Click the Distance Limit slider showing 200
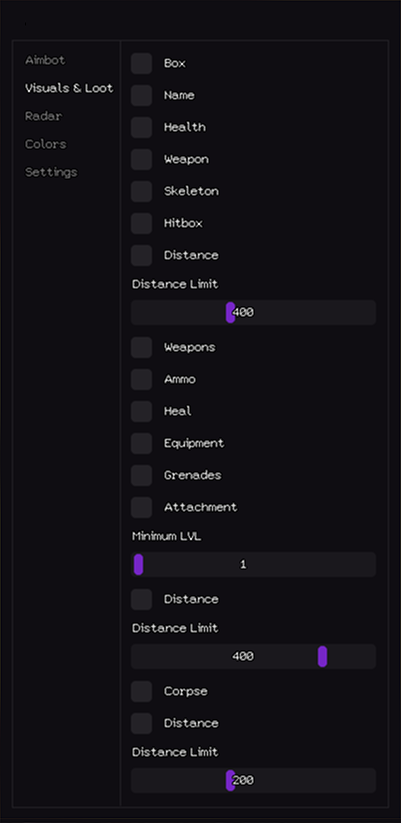401x823 pixels. [x=254, y=780]
